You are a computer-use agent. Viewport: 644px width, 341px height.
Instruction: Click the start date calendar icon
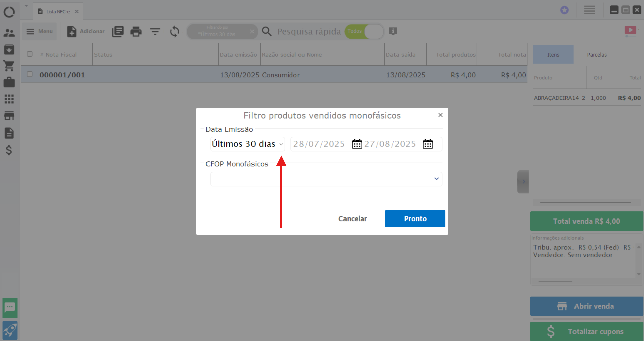[357, 144]
